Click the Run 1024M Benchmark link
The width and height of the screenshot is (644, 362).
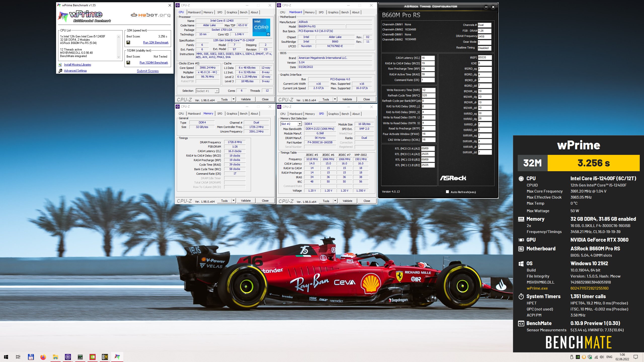click(154, 63)
